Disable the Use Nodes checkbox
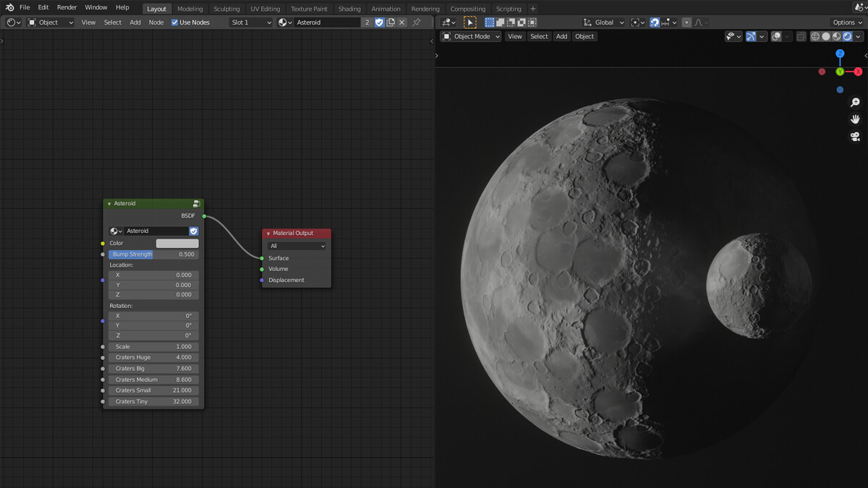The width and height of the screenshot is (868, 488). point(174,22)
